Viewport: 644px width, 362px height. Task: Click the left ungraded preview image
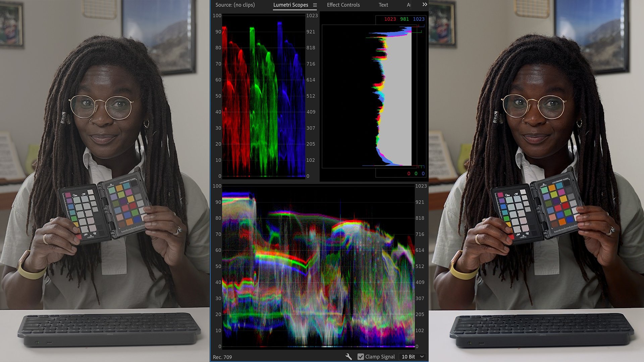105,181
